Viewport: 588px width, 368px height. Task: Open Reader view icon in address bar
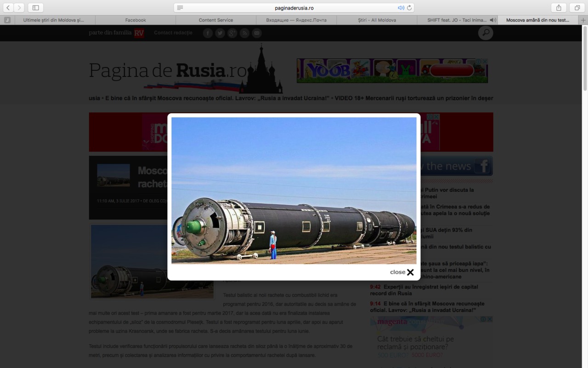(180, 8)
